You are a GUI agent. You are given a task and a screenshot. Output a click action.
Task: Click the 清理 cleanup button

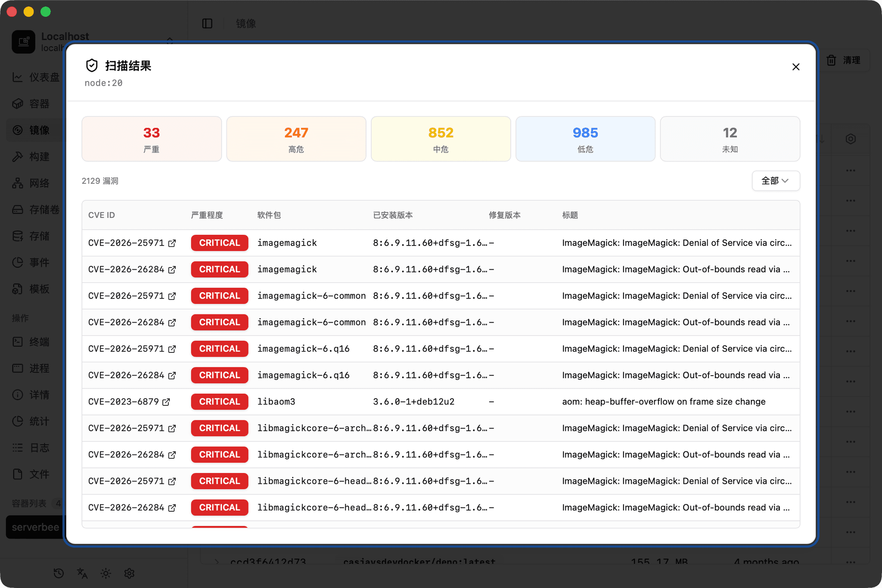click(844, 60)
